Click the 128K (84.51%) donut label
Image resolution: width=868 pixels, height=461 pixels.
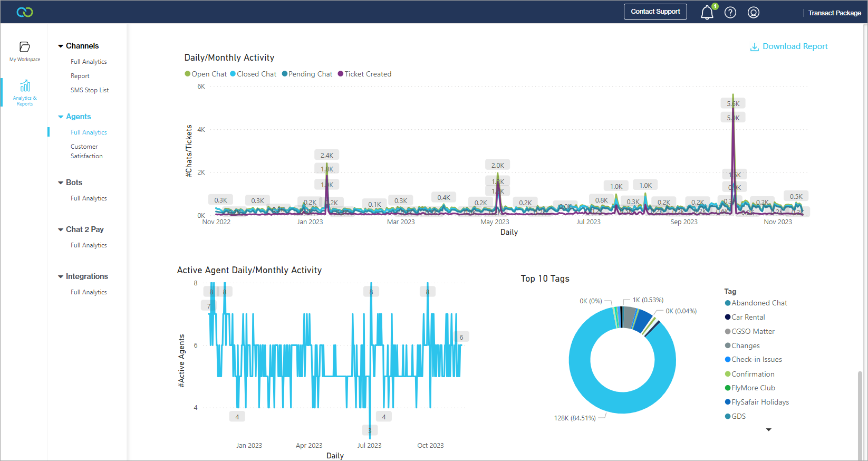tap(575, 418)
